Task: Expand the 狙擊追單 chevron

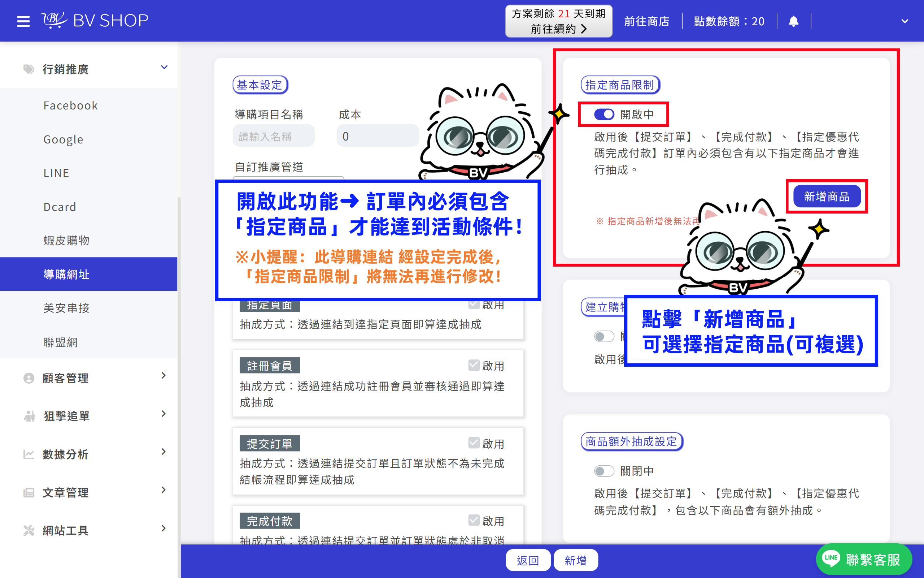Action: click(164, 414)
